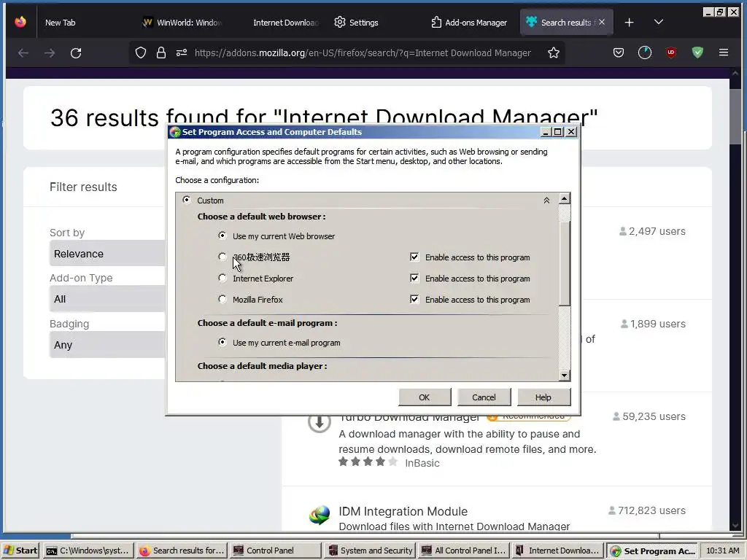747x560 pixels.
Task: Select Use my current Web browser option
Action: click(222, 236)
